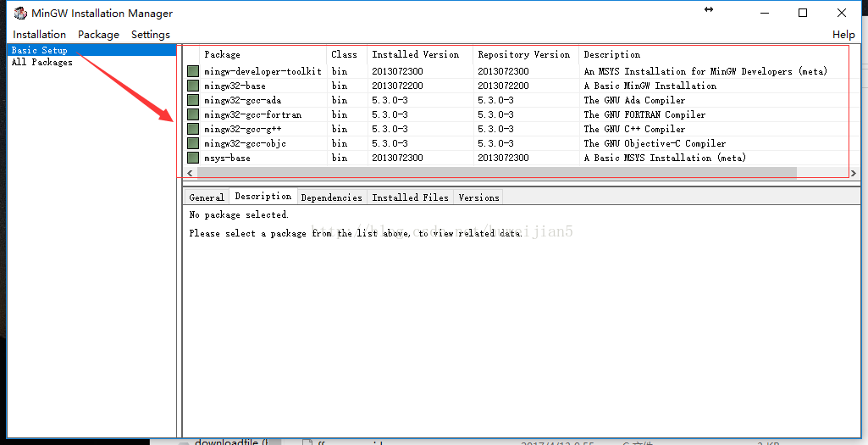Toggle the msys-base package checkbox

pos(192,158)
